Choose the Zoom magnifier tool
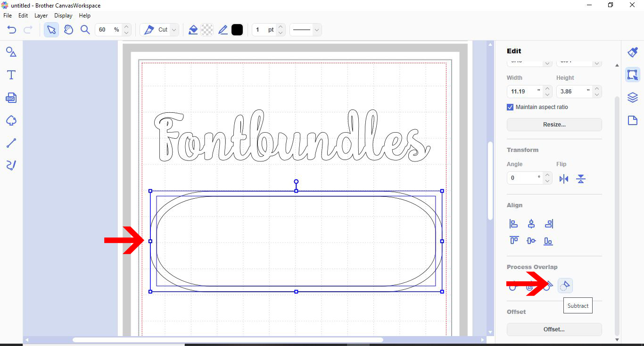This screenshot has height=346, width=644. point(85,30)
